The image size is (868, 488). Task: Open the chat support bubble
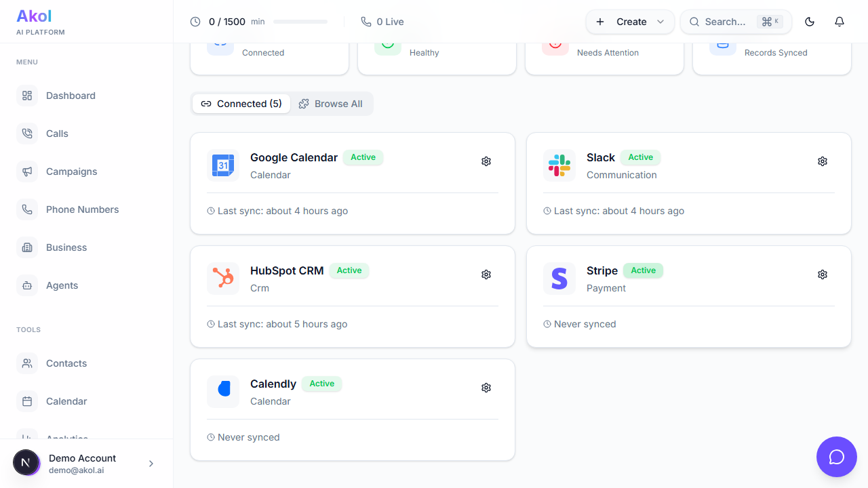pyautogui.click(x=836, y=457)
